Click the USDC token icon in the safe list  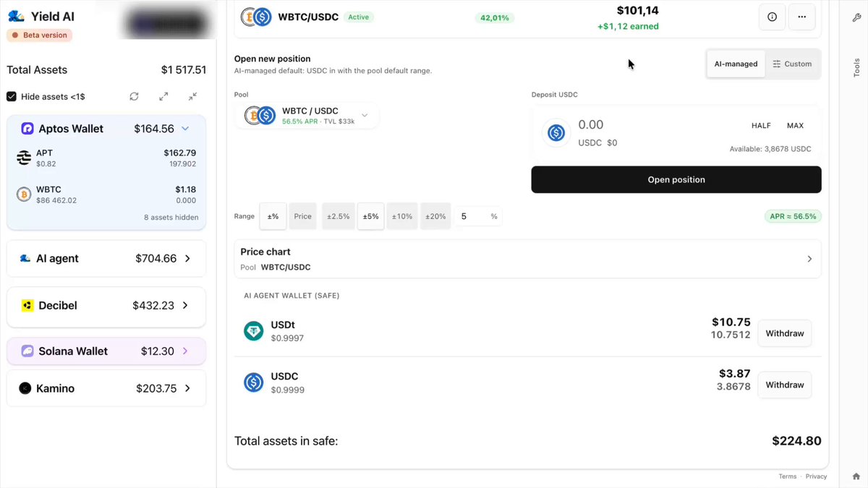coord(253,382)
